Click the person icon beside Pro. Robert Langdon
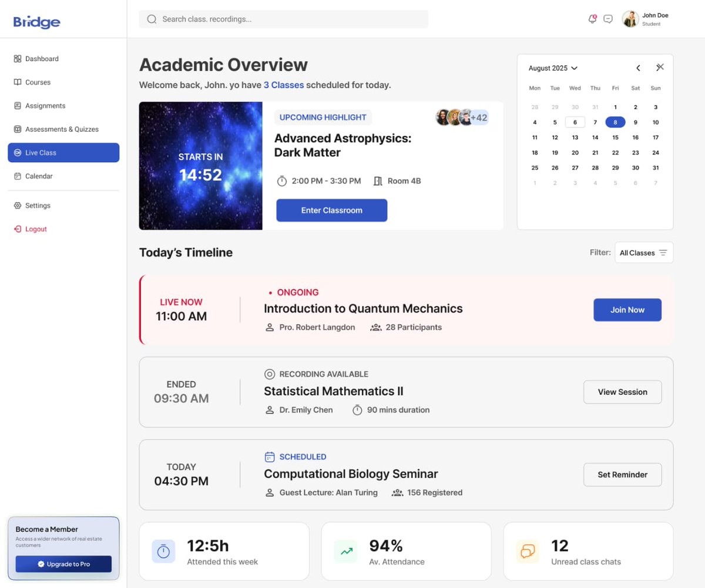Screen dimensions: 705x588 [270, 327]
